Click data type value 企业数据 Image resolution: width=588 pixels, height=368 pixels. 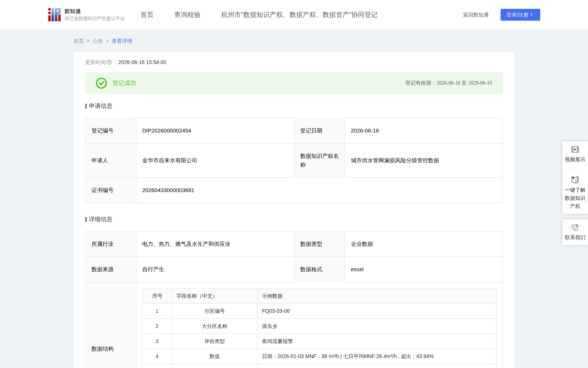(362, 244)
